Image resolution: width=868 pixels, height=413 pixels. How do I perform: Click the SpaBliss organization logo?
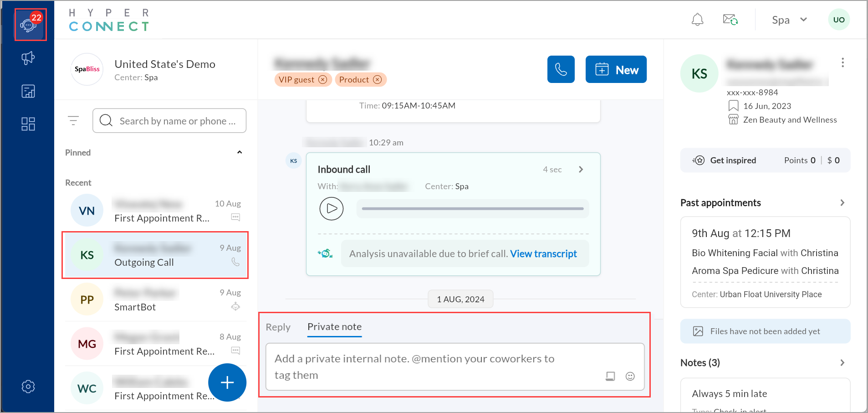(x=87, y=69)
